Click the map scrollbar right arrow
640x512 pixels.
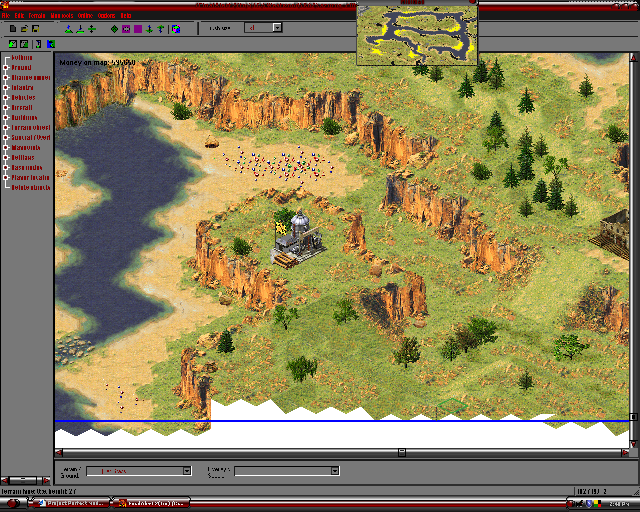pyautogui.click(x=624, y=452)
